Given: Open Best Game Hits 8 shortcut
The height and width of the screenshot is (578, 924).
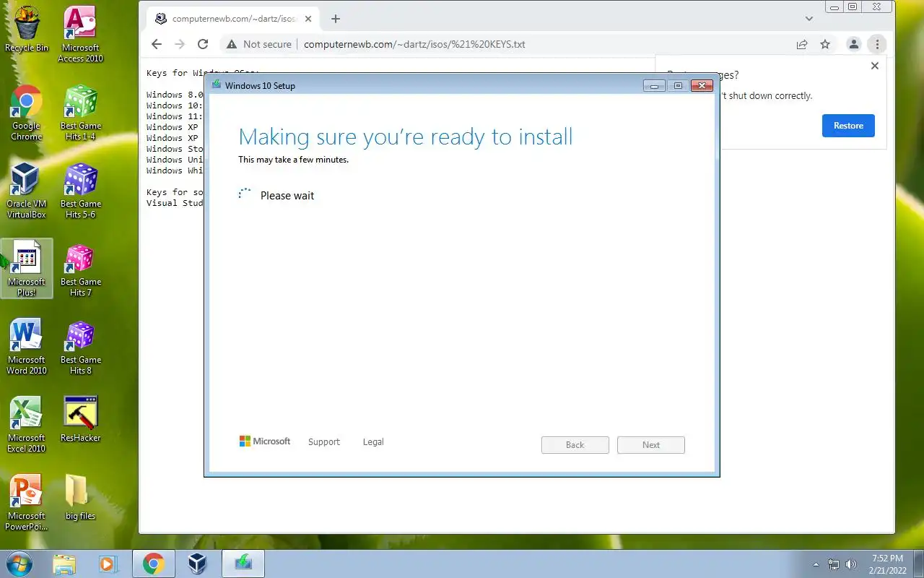Looking at the screenshot, I should coord(80,347).
